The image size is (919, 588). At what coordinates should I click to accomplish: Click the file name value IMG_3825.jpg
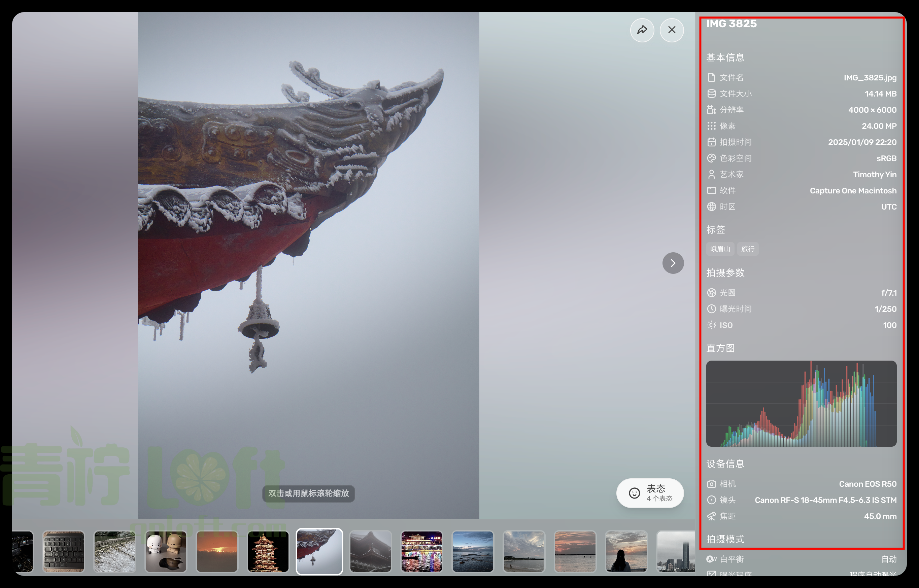[870, 77]
